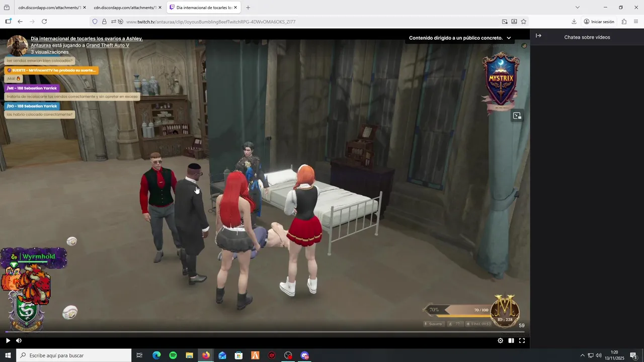Open the clock and date flyout
Screen dimensions: 644x362
point(614,355)
